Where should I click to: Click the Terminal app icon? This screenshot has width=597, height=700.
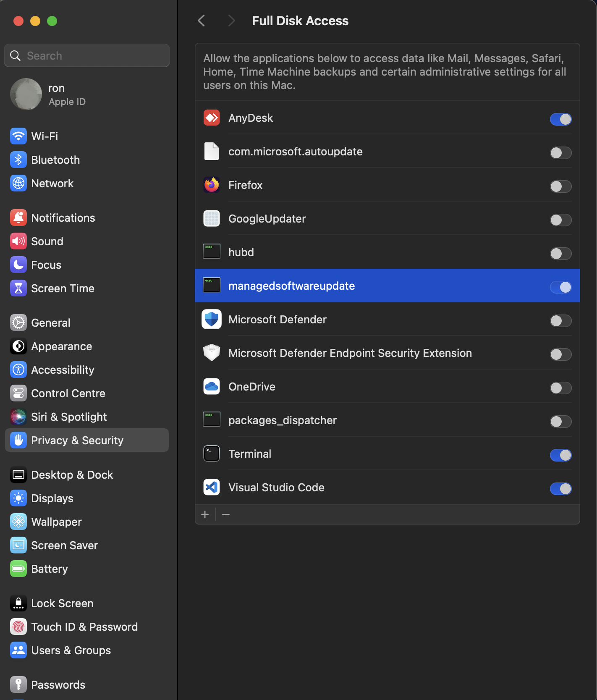click(x=211, y=454)
